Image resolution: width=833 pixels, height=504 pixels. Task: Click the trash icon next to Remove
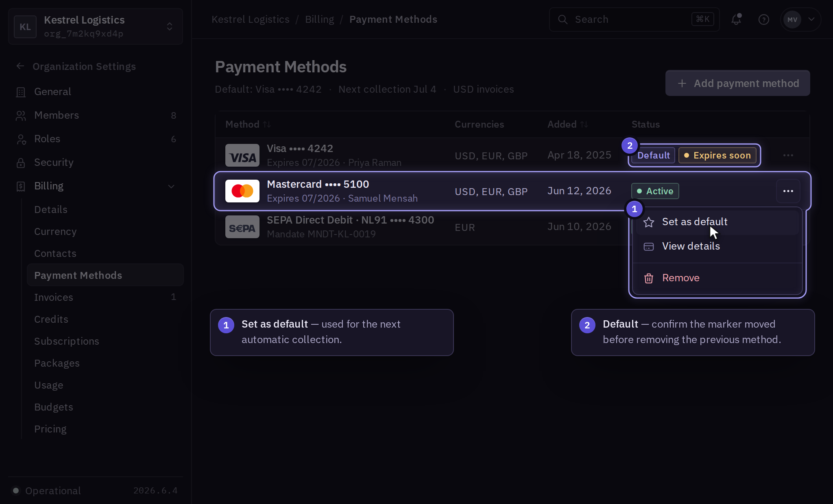(x=649, y=278)
